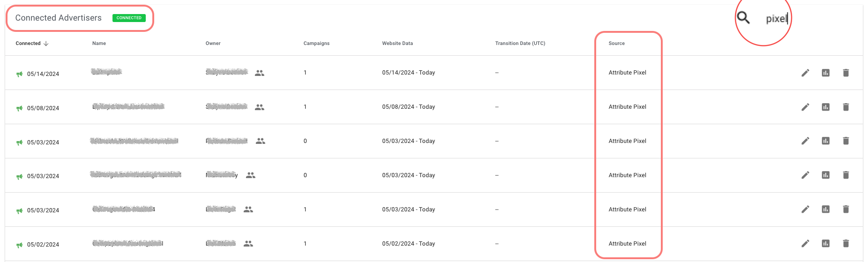Click the Website Data column header
Screen dimensions: 868x262
397,44
